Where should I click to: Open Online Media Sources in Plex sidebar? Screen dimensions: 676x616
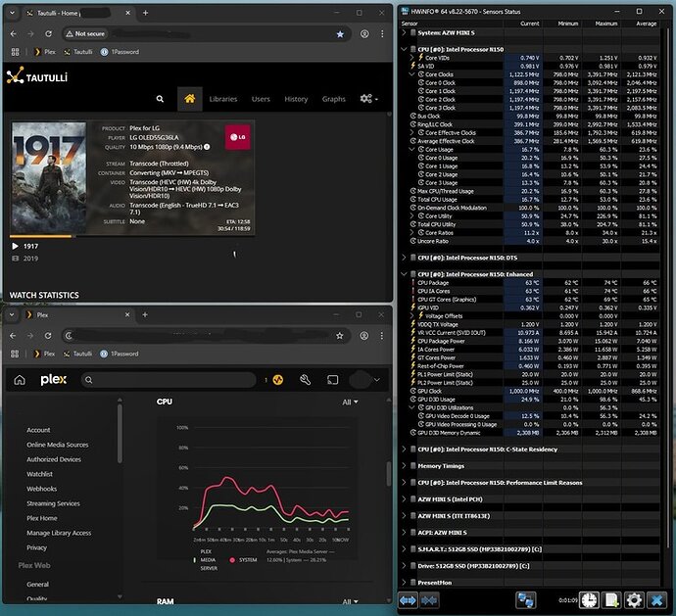pyautogui.click(x=58, y=445)
